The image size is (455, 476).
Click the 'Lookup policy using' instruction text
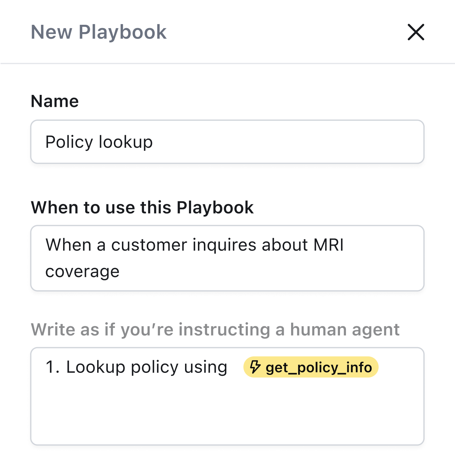pos(147,367)
